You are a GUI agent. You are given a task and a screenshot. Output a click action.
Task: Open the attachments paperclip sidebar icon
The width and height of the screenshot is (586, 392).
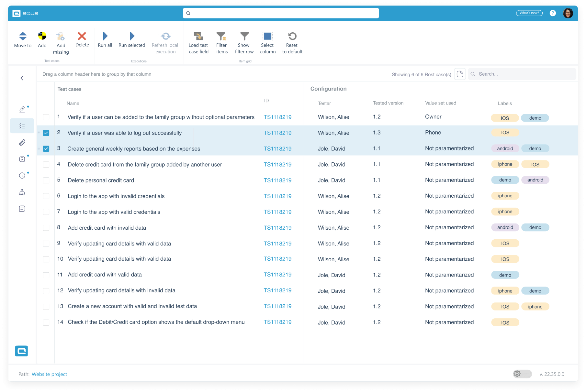pyautogui.click(x=22, y=142)
